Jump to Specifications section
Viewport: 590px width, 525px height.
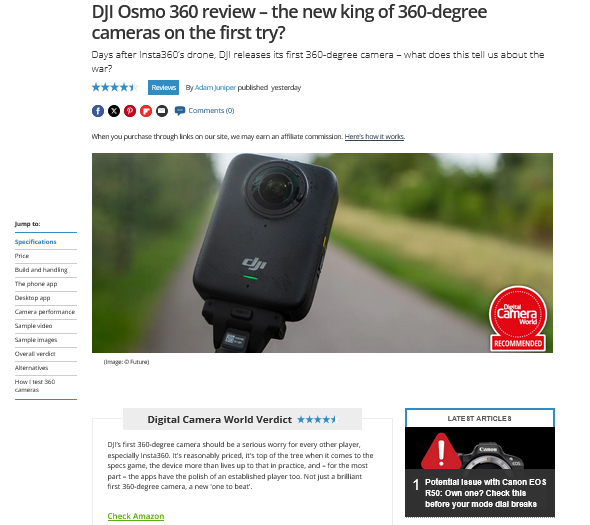(x=35, y=242)
